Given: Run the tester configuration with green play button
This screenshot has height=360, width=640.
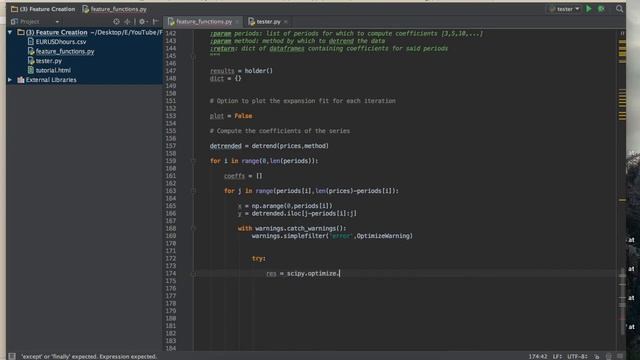Looking at the screenshot, I should tap(589, 9).
